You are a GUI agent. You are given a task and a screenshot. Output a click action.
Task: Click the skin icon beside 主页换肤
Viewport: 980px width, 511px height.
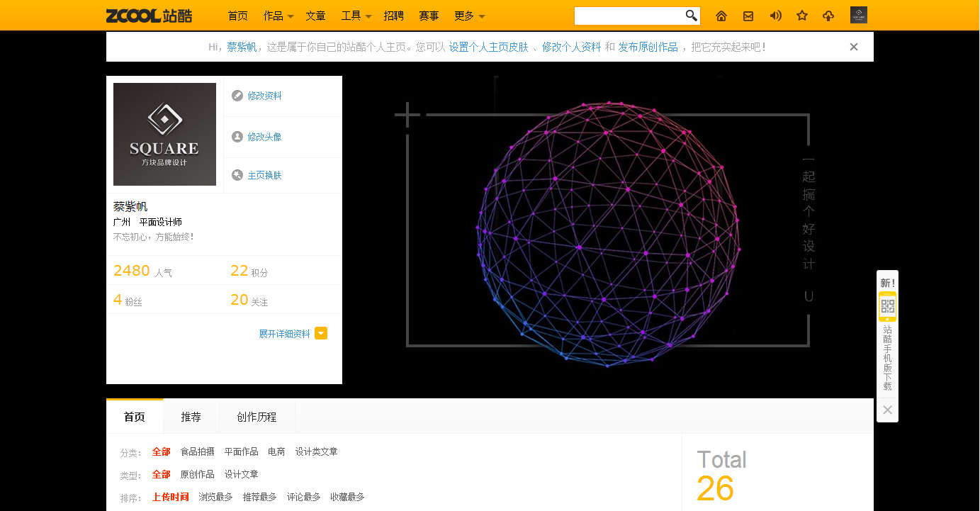[237, 175]
